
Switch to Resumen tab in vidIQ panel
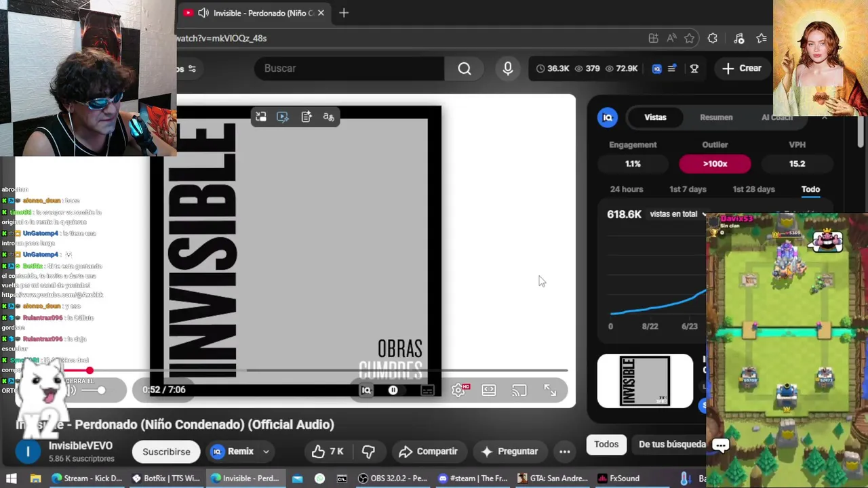pyautogui.click(x=716, y=117)
